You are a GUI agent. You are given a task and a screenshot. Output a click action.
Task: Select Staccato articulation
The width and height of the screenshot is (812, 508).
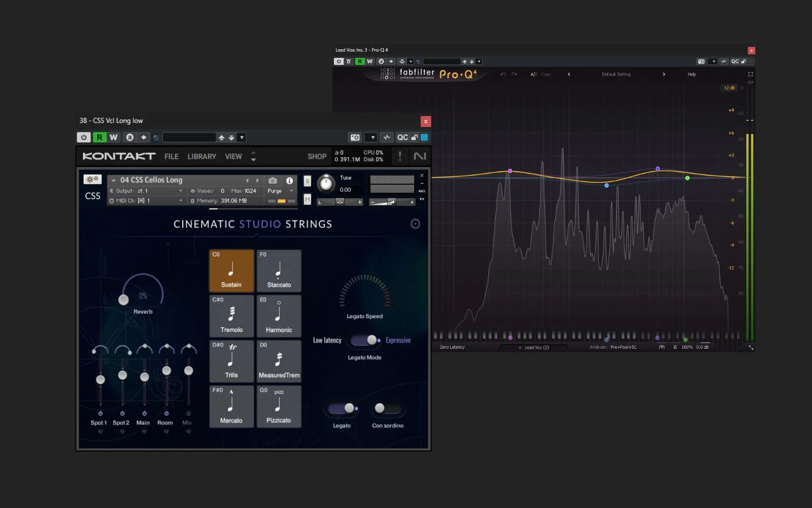(x=279, y=270)
